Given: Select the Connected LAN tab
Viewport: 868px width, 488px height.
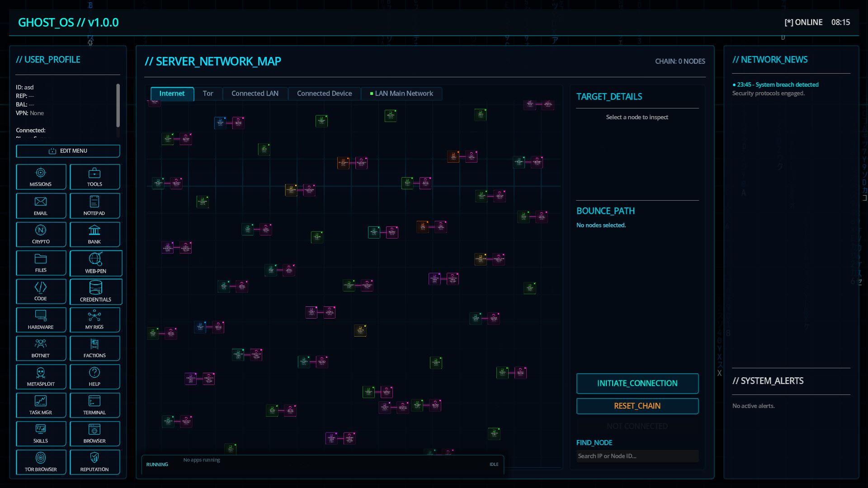Looking at the screenshot, I should [x=255, y=94].
